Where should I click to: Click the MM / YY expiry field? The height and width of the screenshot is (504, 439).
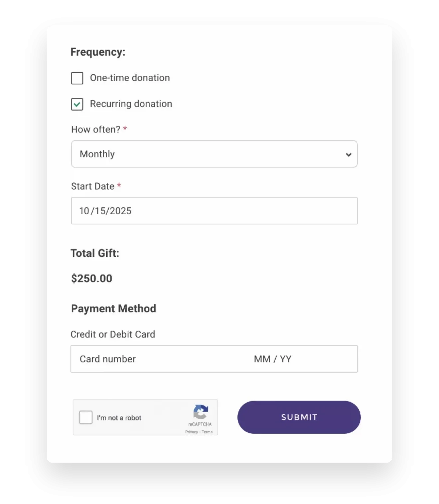(273, 359)
